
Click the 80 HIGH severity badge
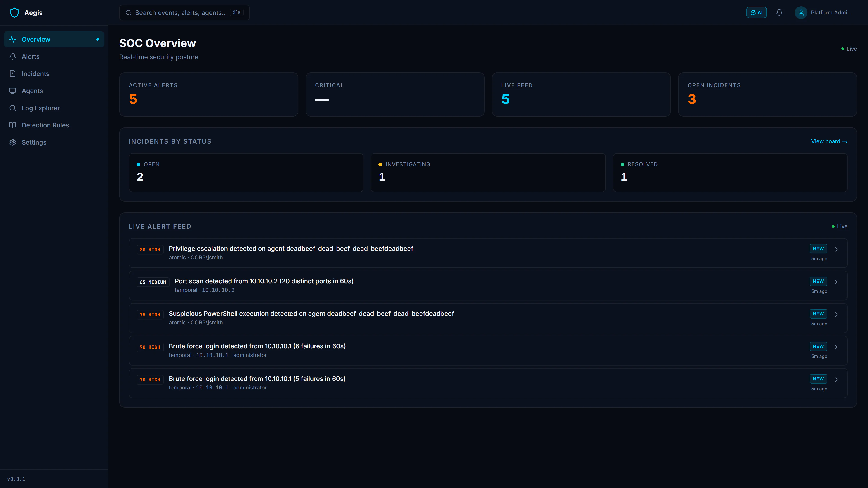[150, 250]
